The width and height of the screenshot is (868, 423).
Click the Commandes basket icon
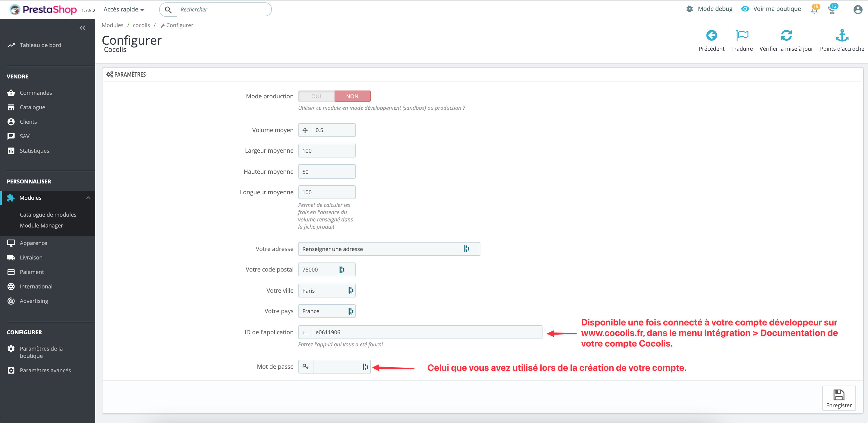(x=11, y=93)
